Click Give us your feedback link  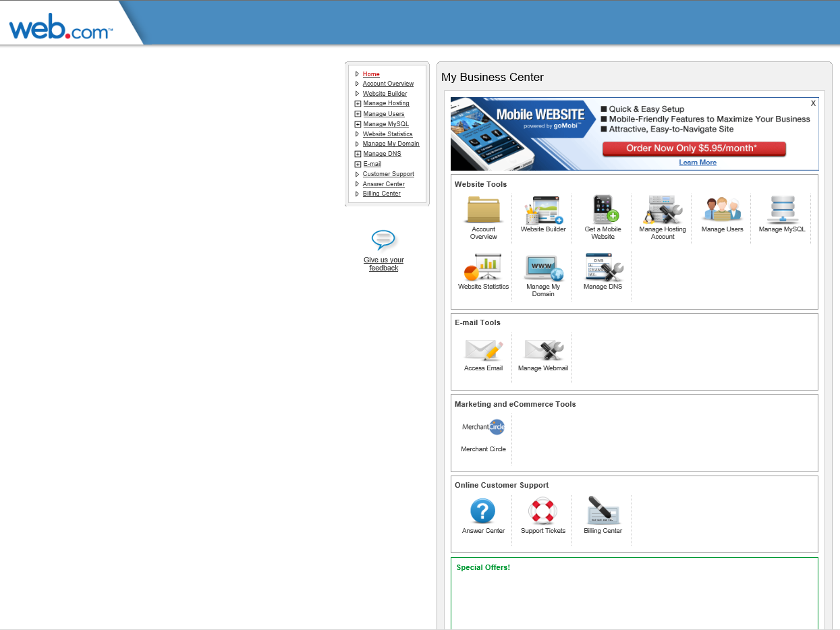(383, 264)
